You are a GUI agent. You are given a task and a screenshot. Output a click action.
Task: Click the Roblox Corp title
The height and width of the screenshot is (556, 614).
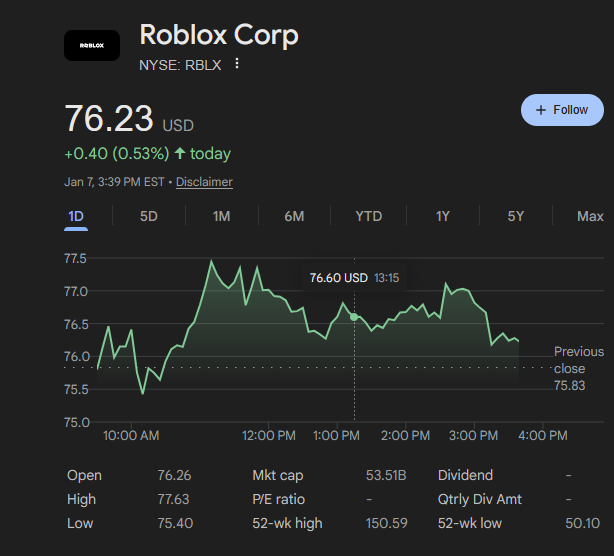pos(219,35)
